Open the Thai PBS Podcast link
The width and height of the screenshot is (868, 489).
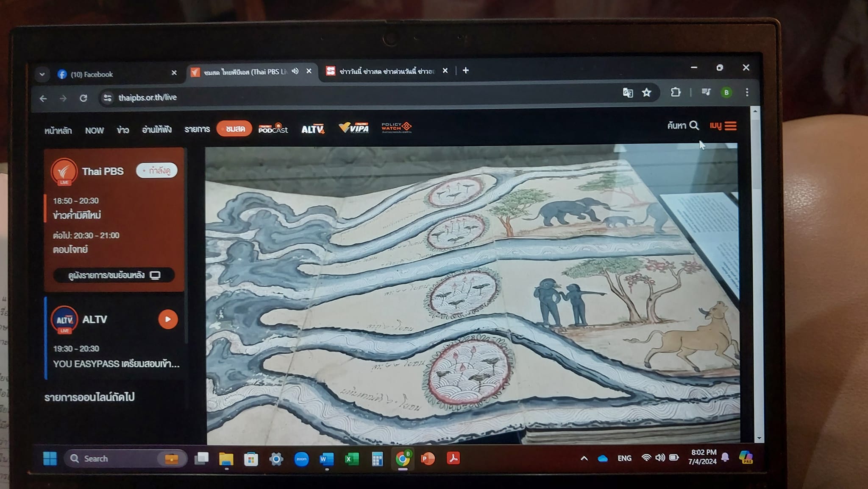click(x=273, y=128)
